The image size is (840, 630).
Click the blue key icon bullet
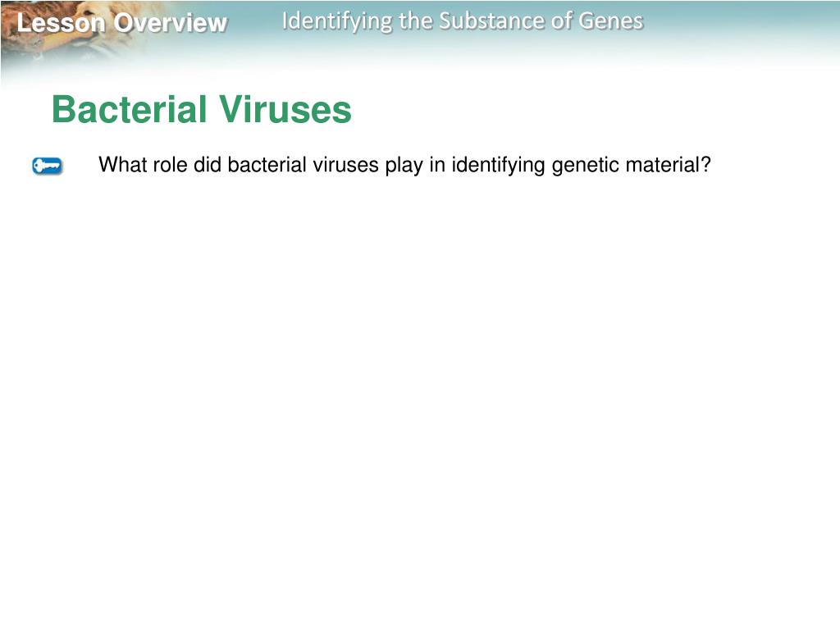coord(47,166)
